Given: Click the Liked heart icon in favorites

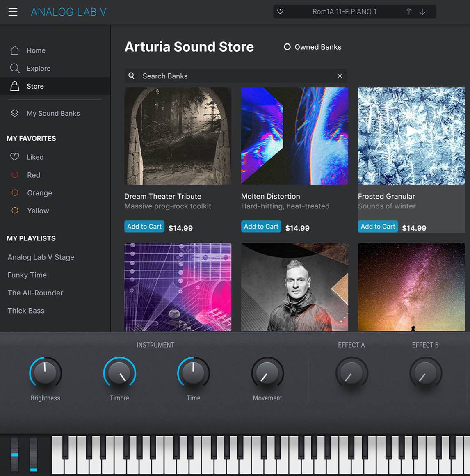Looking at the screenshot, I should click(15, 157).
